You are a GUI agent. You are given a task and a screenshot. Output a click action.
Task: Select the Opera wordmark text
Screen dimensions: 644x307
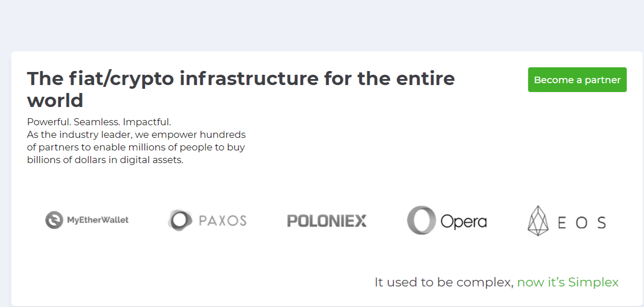463,221
